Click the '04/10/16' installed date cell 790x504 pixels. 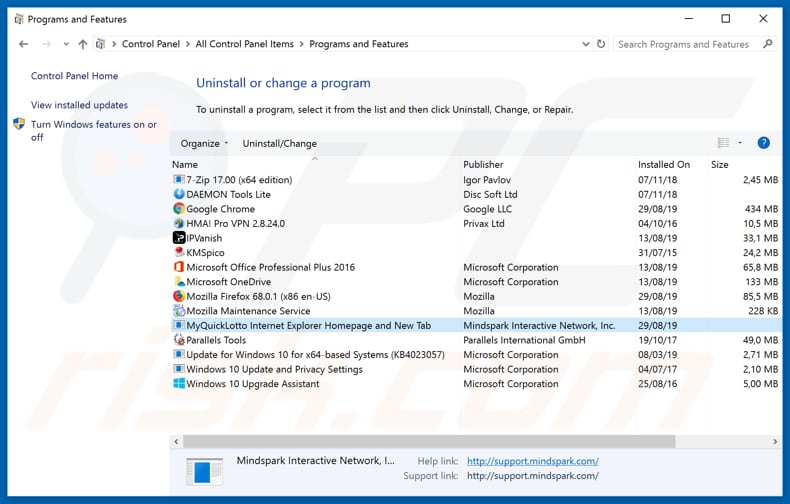pos(657,223)
